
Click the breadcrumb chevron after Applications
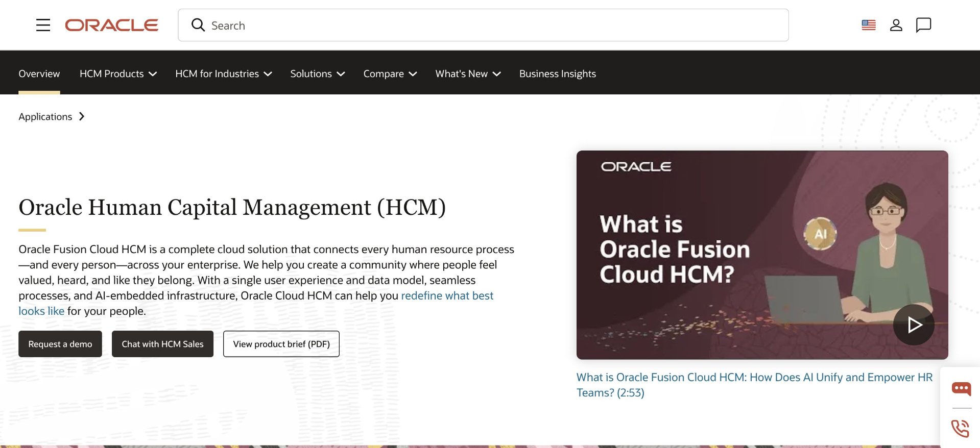point(82,116)
